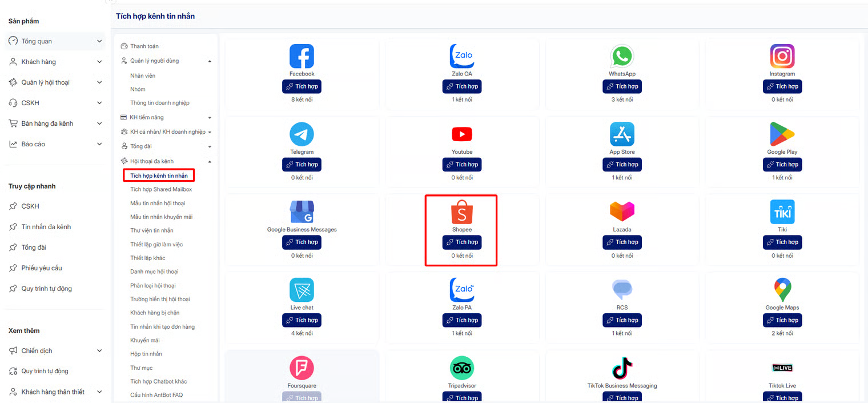868x403 pixels.
Task: Open the Shopee channel icon
Action: coord(462,212)
